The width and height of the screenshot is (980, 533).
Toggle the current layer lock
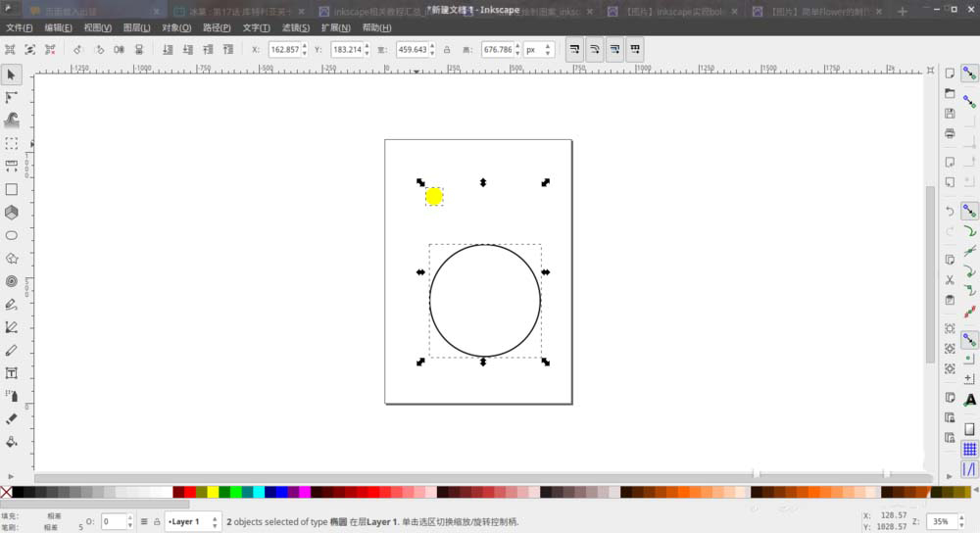(157, 522)
